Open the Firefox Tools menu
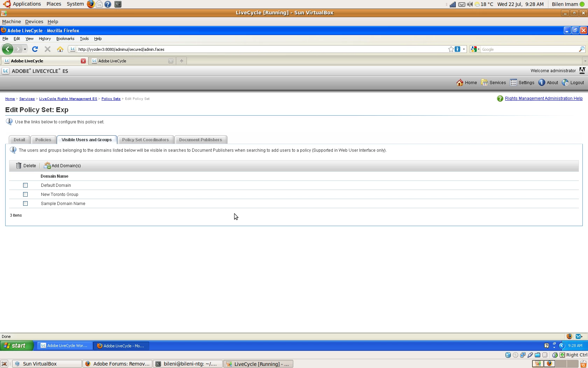588x368 pixels. pyautogui.click(x=84, y=39)
